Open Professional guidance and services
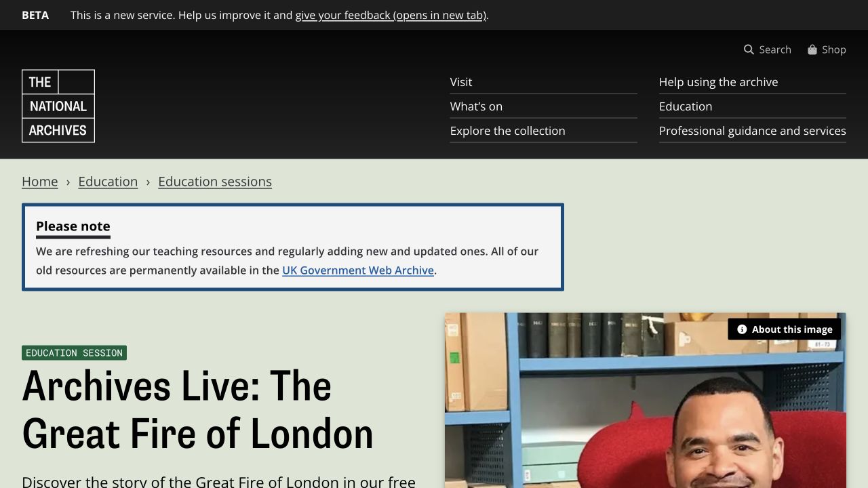This screenshot has width=868, height=488. pos(753,131)
